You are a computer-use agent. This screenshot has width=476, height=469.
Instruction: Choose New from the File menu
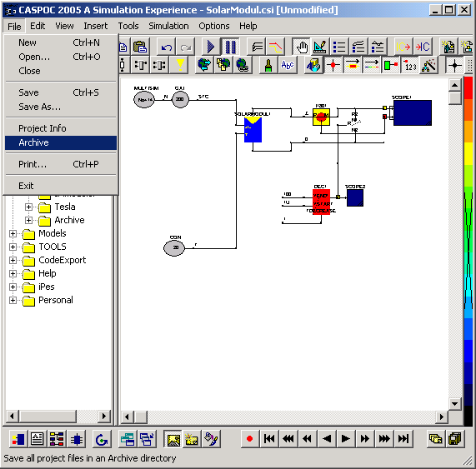pos(61,42)
